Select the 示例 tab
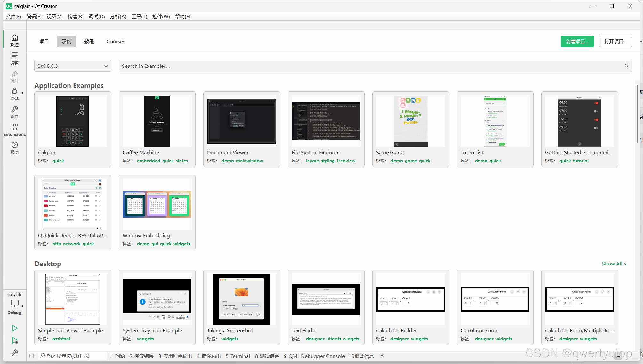The height and width of the screenshot is (364, 643). (67, 41)
